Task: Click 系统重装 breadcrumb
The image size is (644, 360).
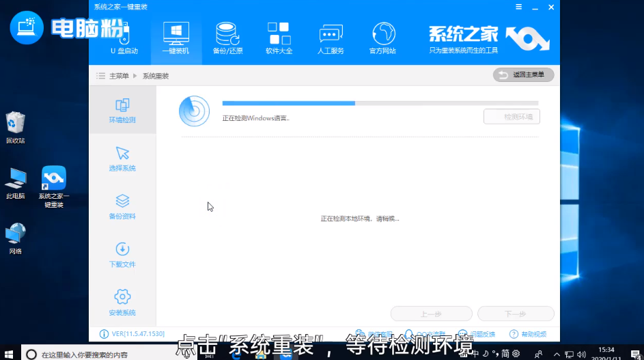Action: click(x=156, y=76)
